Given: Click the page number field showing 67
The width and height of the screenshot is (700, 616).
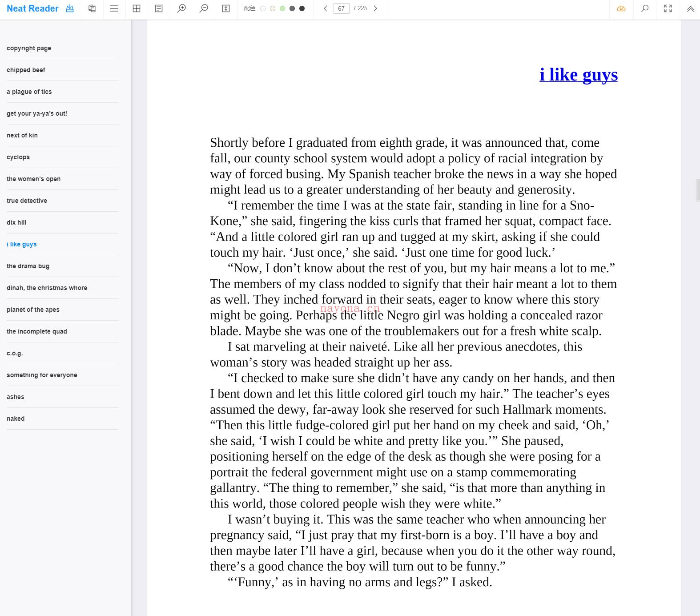Looking at the screenshot, I should coord(341,8).
